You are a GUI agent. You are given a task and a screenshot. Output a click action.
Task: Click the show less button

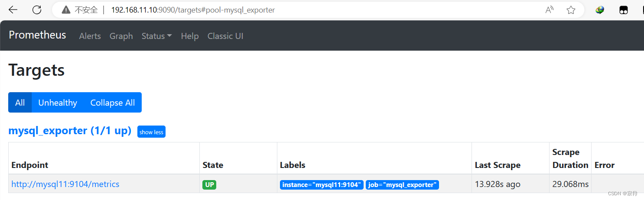click(151, 132)
